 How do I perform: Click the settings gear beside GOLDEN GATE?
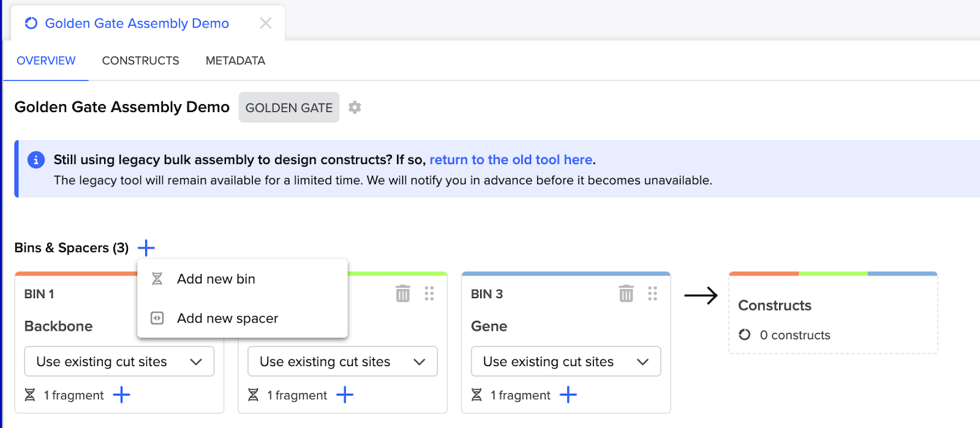[355, 108]
